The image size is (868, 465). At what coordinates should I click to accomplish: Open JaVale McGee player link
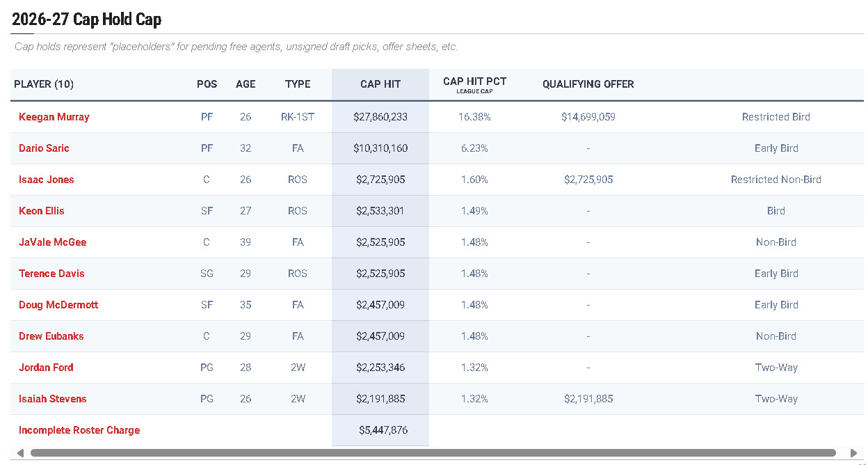coord(53,242)
